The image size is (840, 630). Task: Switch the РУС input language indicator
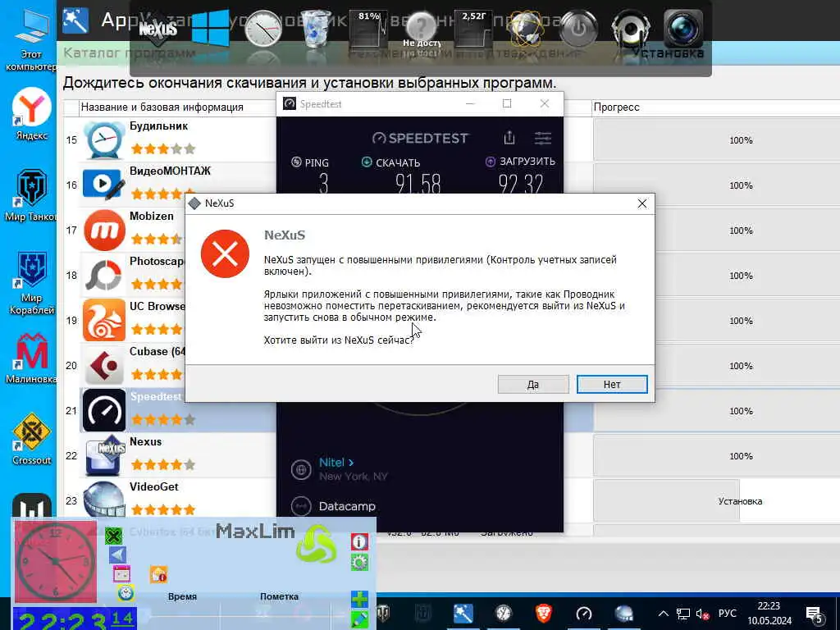(x=728, y=614)
